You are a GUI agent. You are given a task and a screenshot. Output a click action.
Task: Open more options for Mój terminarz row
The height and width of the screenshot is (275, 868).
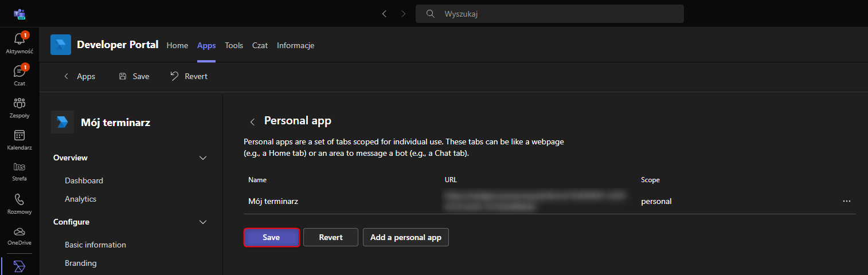[846, 202]
